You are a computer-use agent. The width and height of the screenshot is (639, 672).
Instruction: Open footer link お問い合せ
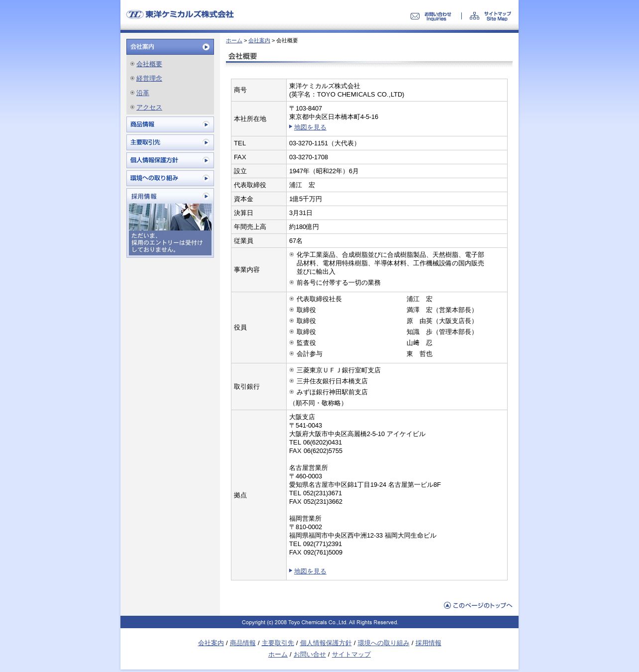point(310,655)
